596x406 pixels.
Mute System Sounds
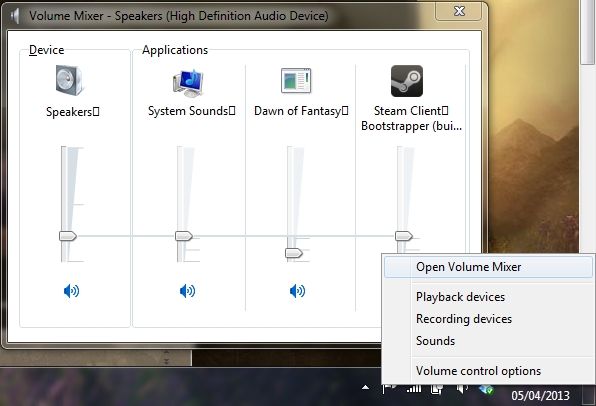pyautogui.click(x=187, y=291)
